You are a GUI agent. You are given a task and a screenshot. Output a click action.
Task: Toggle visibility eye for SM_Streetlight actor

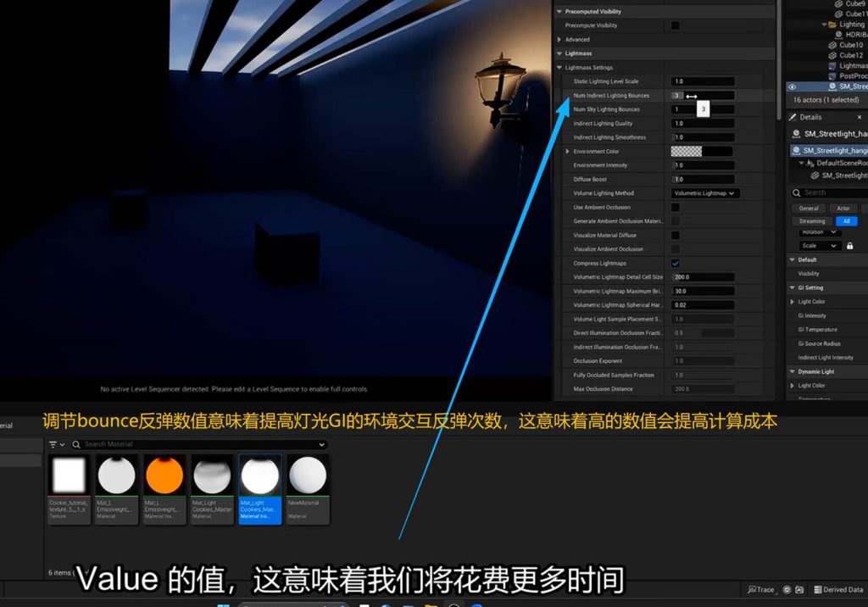pos(792,86)
